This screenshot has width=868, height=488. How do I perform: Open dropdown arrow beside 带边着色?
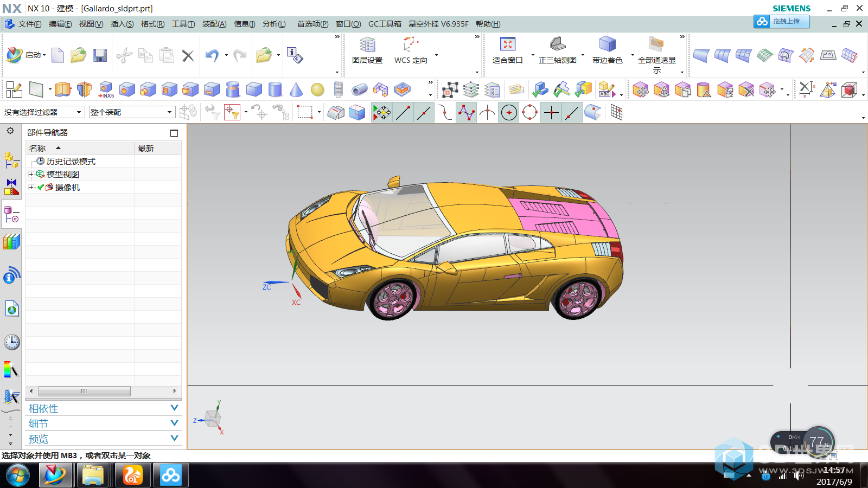(633, 55)
